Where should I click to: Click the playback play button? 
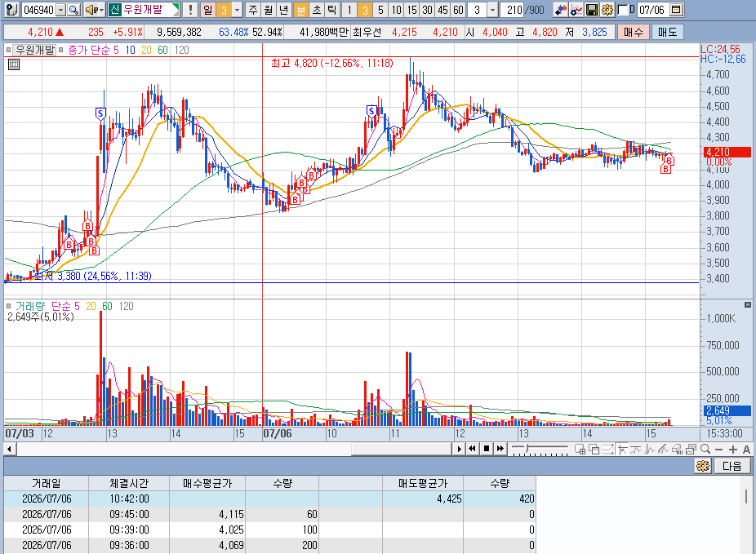coord(459,449)
